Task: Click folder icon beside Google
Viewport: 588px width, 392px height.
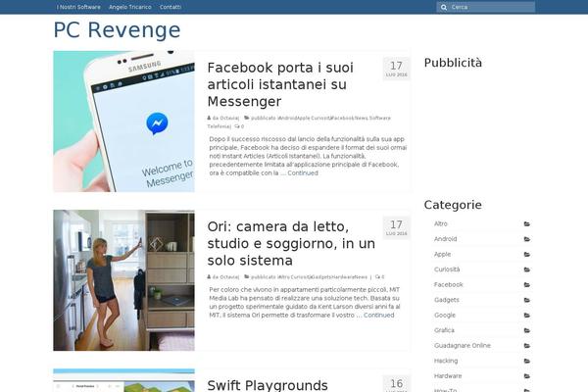Action: coord(527,316)
